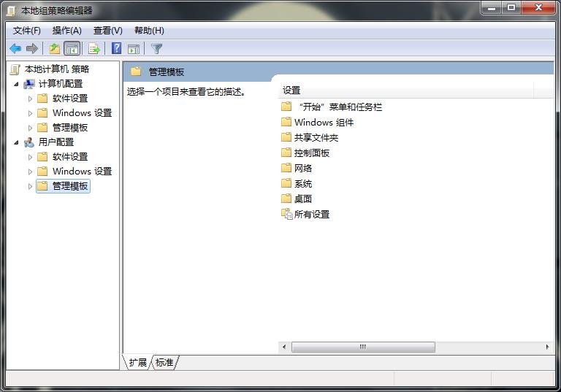
Task: Select the Windows 组件 list text
Action: click(324, 123)
